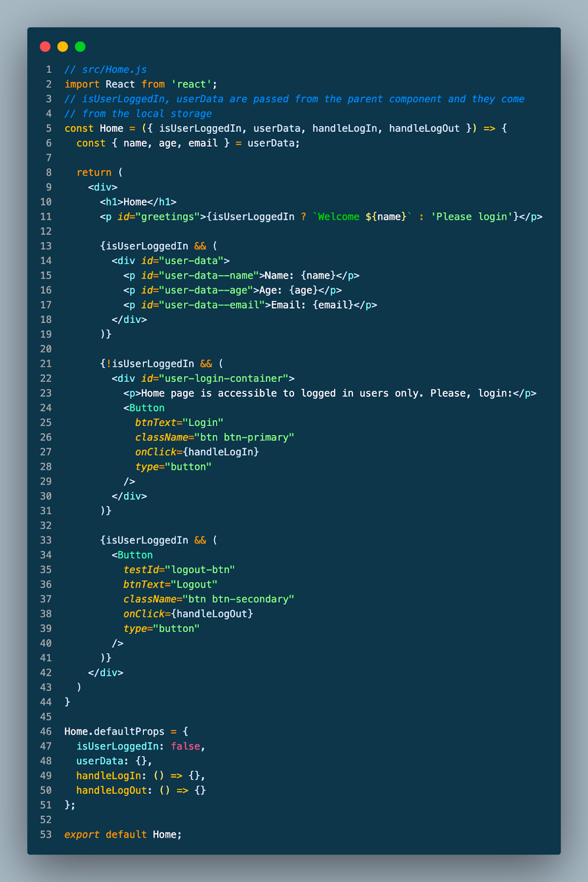
Task: Click '= userData;' on the destructuring line
Action: tap(268, 143)
